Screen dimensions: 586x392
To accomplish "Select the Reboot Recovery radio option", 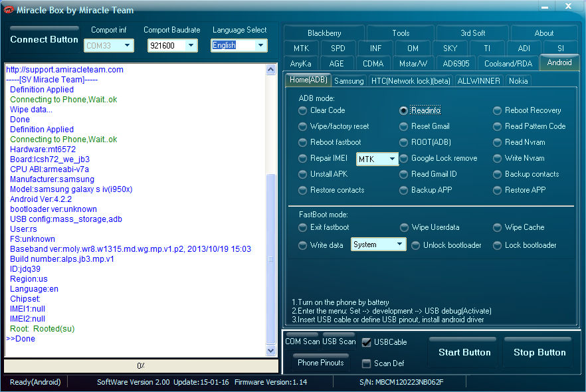I will tap(527, 110).
